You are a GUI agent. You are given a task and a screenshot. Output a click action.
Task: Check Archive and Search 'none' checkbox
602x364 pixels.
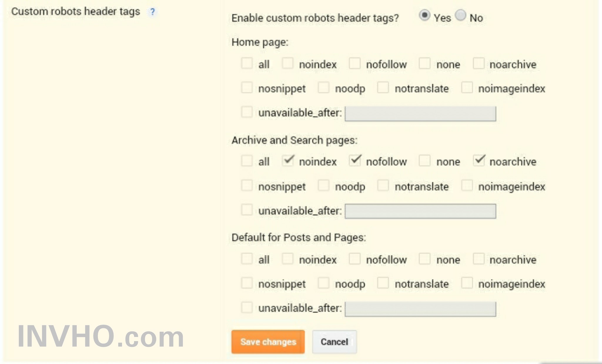tap(424, 161)
